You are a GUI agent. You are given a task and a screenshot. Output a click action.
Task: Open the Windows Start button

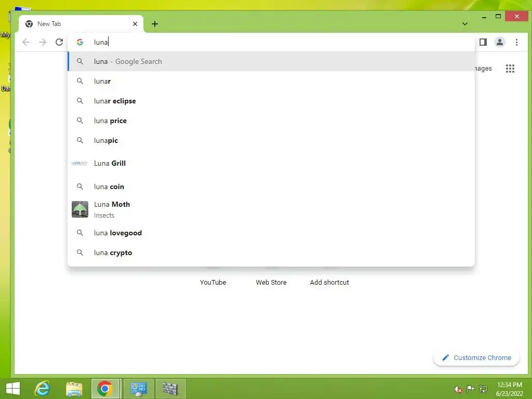(13, 389)
